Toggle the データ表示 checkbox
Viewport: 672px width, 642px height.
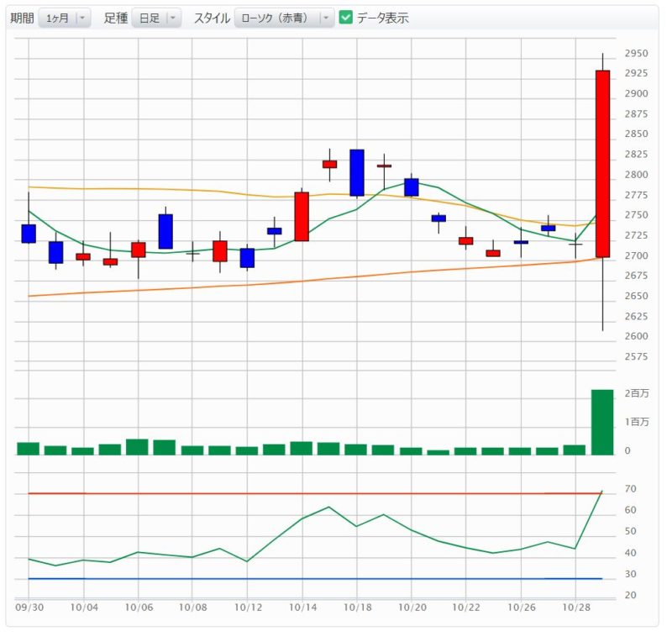pyautogui.click(x=345, y=18)
